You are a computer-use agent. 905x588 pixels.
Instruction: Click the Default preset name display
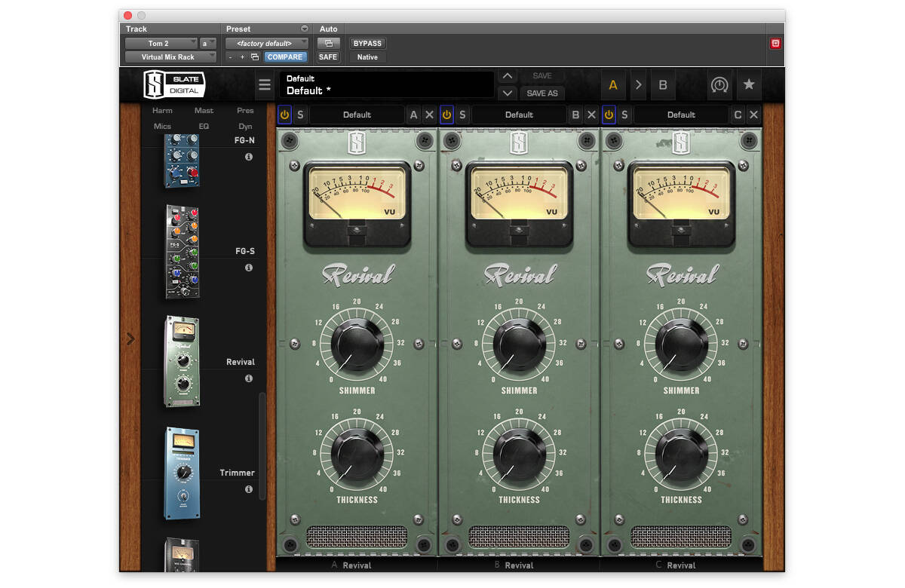point(387,84)
